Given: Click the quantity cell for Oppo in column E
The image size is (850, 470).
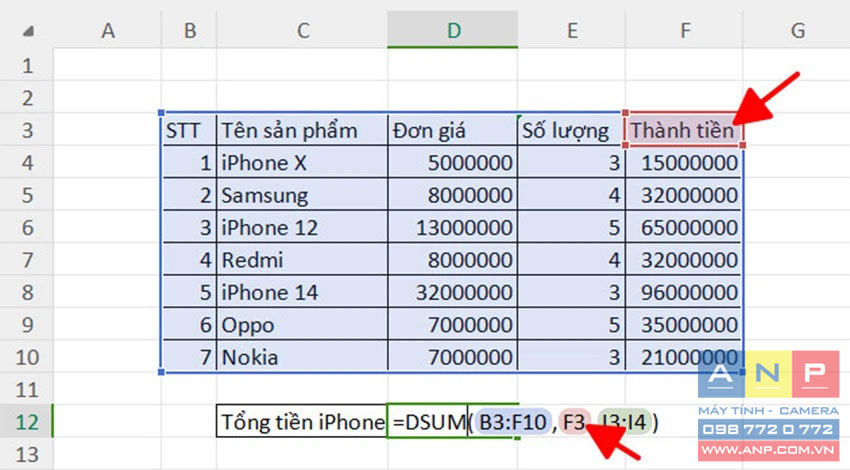Looking at the screenshot, I should 571,325.
